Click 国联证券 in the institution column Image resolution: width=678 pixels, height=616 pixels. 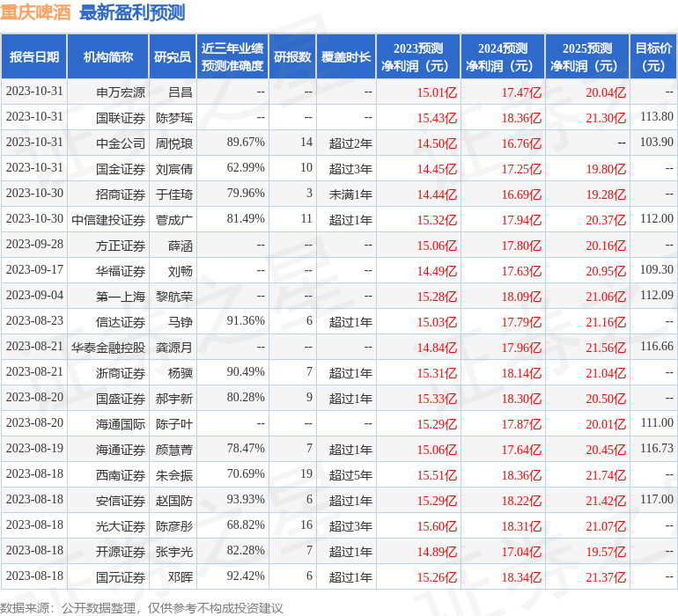pos(121,118)
